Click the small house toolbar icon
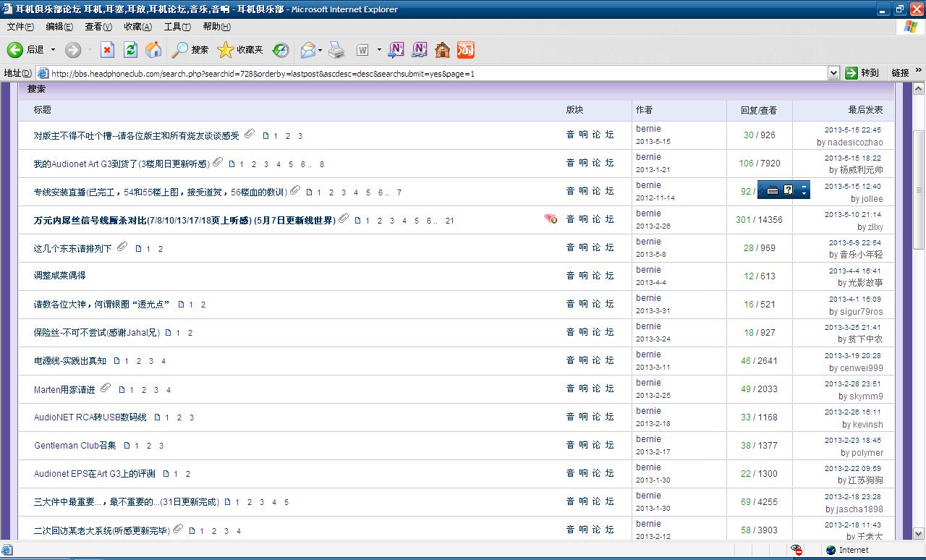Image resolution: width=926 pixels, height=560 pixels. click(x=442, y=50)
